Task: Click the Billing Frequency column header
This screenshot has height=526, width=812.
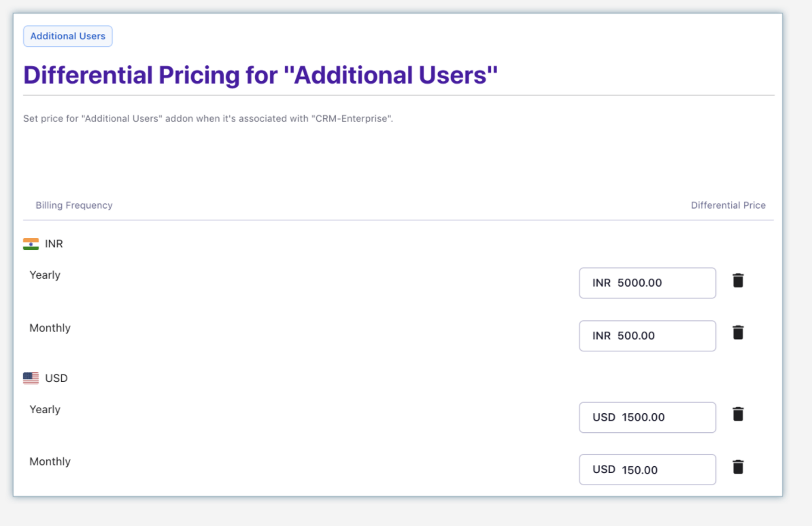Action: 74,205
